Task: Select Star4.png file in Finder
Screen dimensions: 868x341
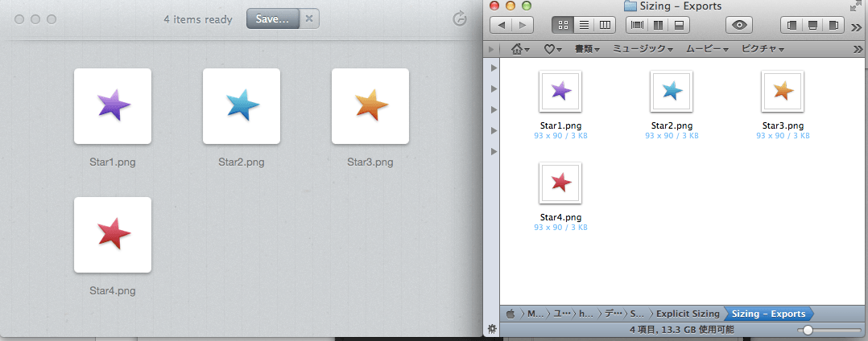Action: coord(560,183)
